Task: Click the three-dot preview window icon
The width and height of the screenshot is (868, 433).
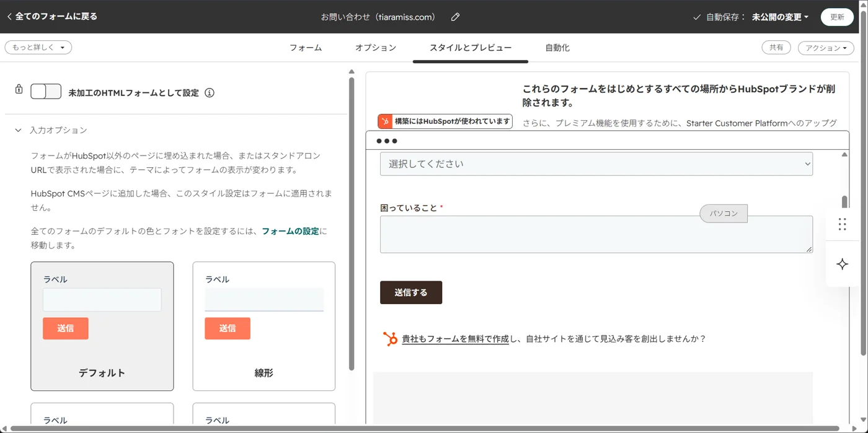Action: (387, 141)
